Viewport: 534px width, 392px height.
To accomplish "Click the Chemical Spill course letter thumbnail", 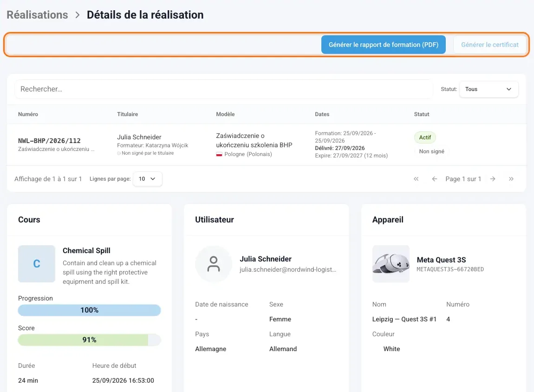I will coord(36,264).
